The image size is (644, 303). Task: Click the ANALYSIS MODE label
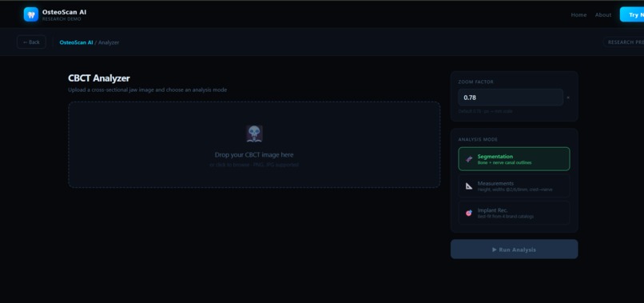[478, 139]
